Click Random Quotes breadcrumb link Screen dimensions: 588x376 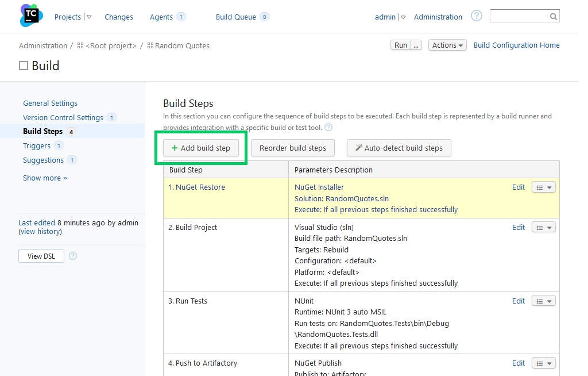(x=182, y=46)
